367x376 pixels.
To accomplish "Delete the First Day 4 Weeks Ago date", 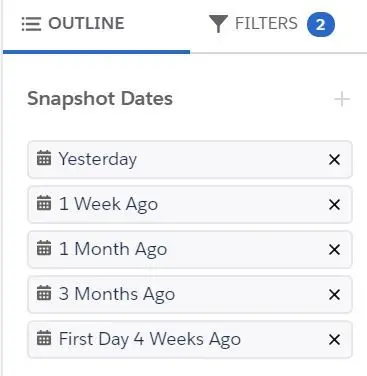I will pyautogui.click(x=334, y=340).
